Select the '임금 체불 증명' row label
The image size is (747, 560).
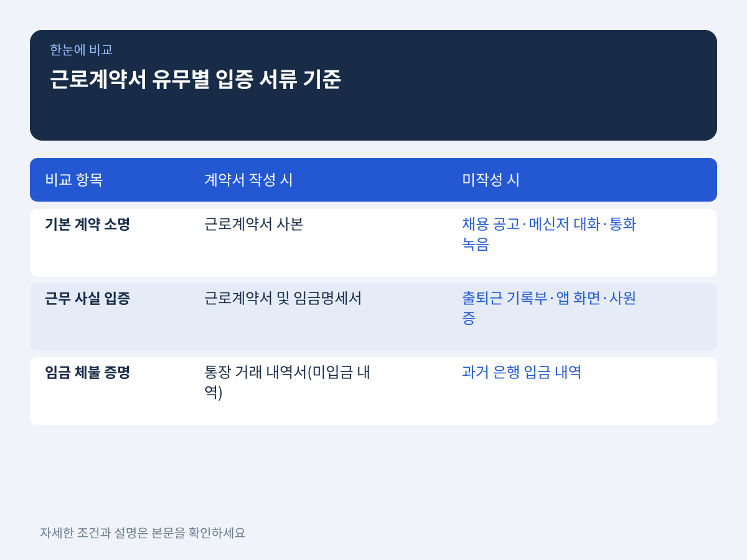[x=87, y=372]
